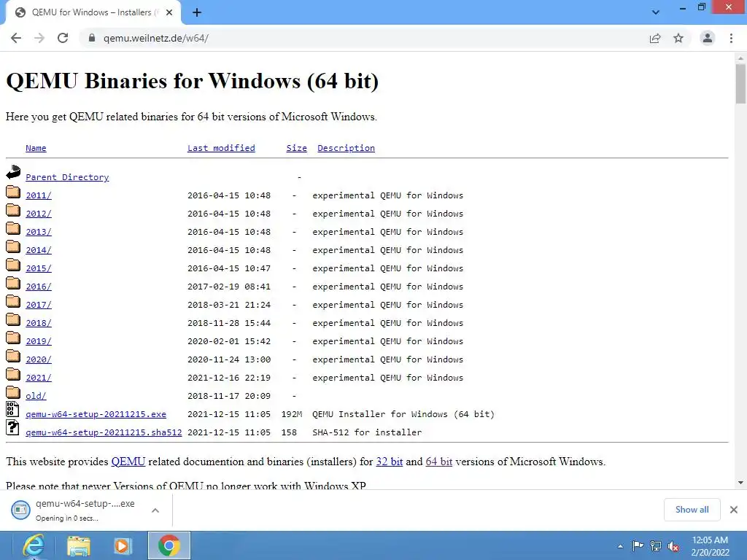Open a new tab with plus button

[x=197, y=13]
